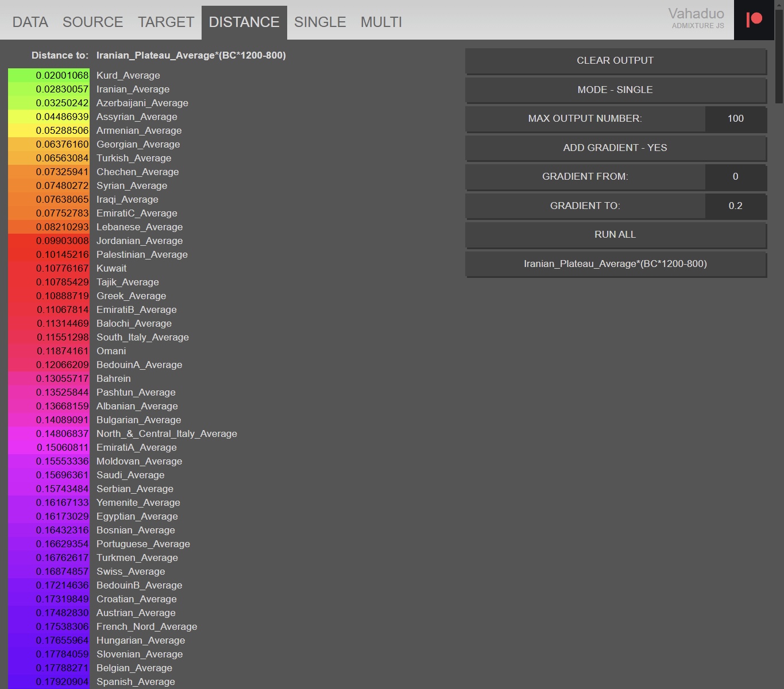Edit the gradient to value field
Image resolution: width=784 pixels, height=689 pixels.
click(735, 206)
